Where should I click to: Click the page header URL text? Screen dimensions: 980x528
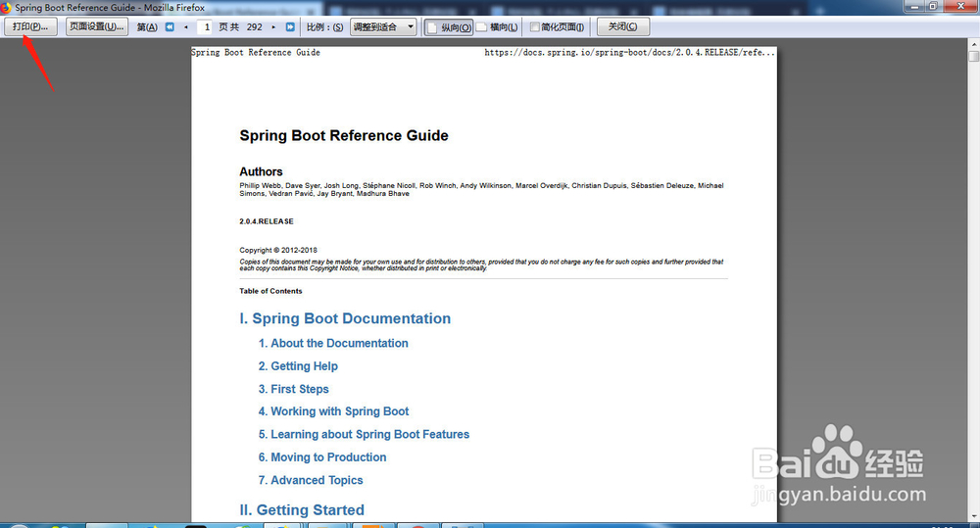pyautogui.click(x=629, y=53)
